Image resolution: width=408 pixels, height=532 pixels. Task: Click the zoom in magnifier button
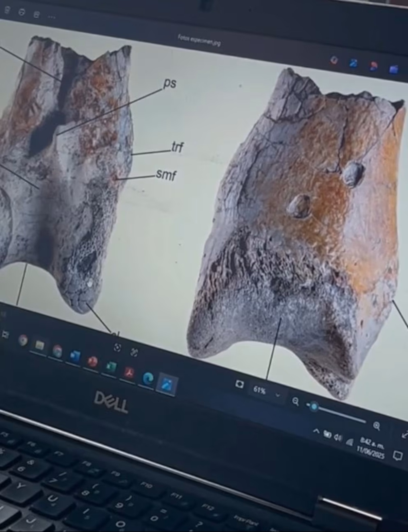coord(376,425)
